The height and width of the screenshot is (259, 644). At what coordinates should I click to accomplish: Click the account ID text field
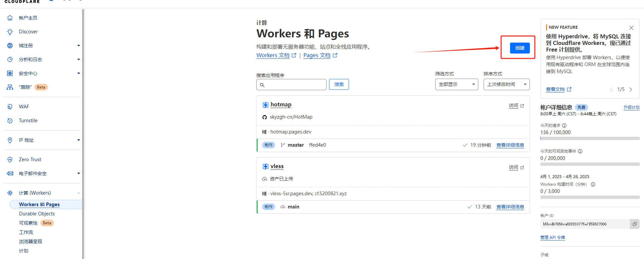click(585, 224)
